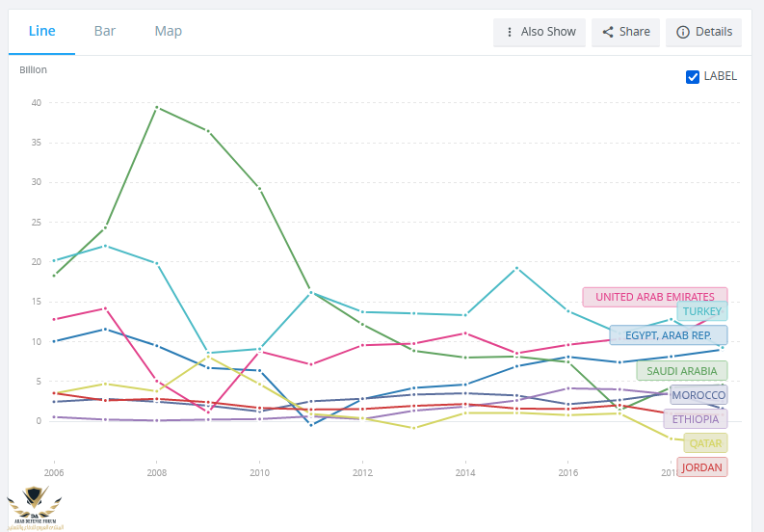Open the Map tab

[x=168, y=31]
